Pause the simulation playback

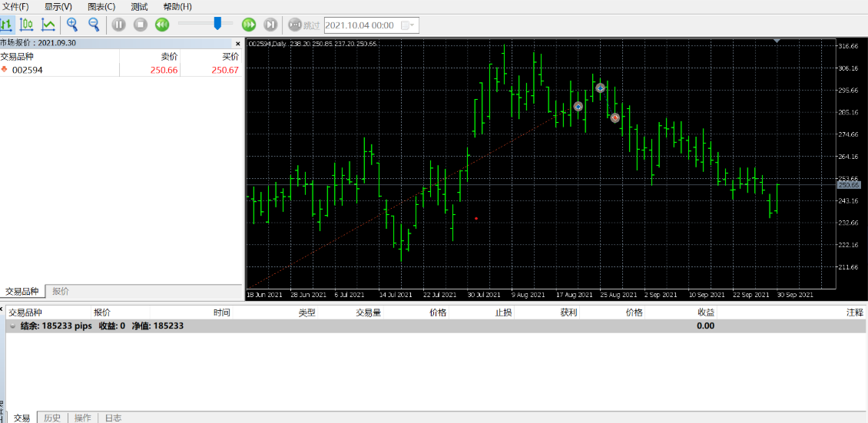pyautogui.click(x=118, y=25)
